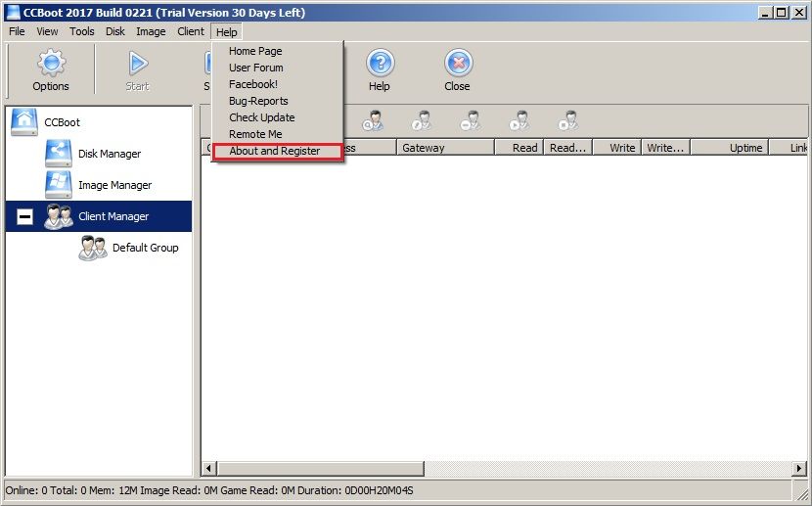812x506 pixels.
Task: Click the delete client minus icon
Action: tap(471, 120)
